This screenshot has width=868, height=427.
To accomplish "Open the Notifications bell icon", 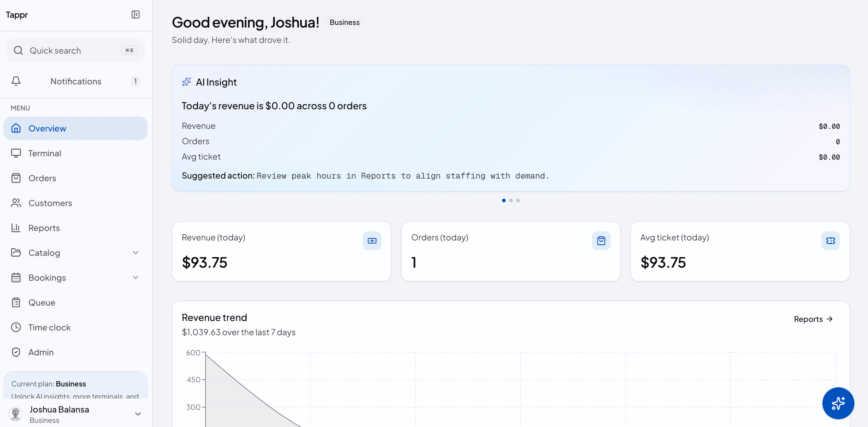I will (x=16, y=81).
